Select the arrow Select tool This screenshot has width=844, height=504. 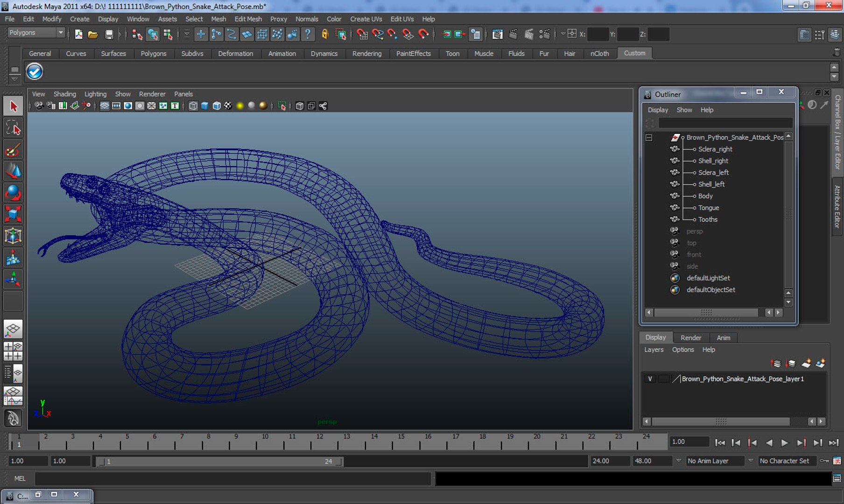pyautogui.click(x=13, y=106)
